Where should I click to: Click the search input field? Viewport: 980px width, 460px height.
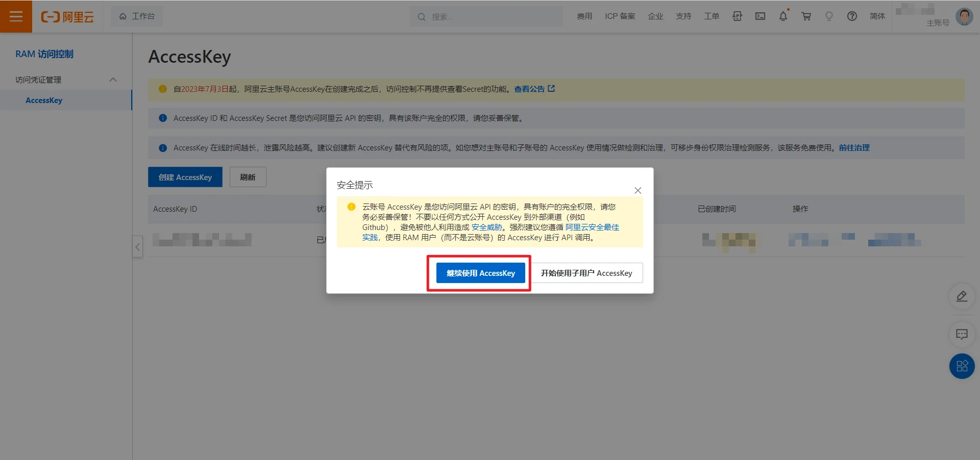click(x=485, y=16)
